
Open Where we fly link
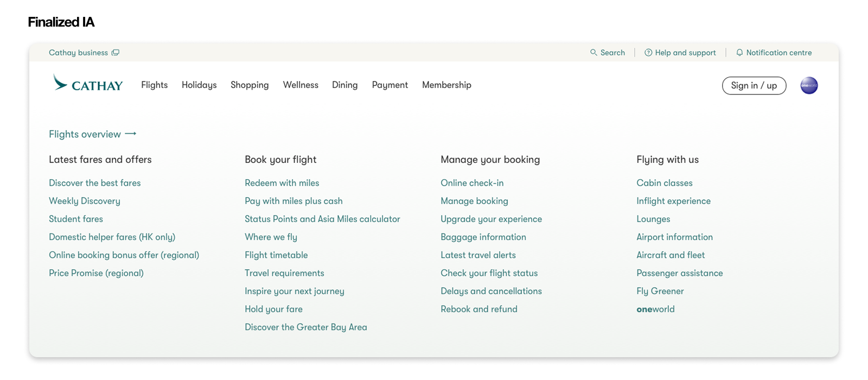pyautogui.click(x=271, y=237)
